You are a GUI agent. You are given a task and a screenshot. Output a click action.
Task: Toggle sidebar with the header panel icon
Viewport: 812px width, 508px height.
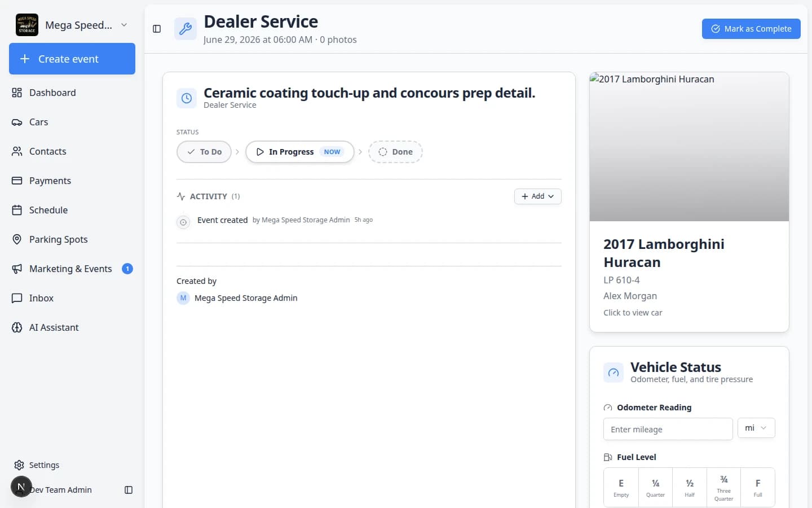coord(157,29)
